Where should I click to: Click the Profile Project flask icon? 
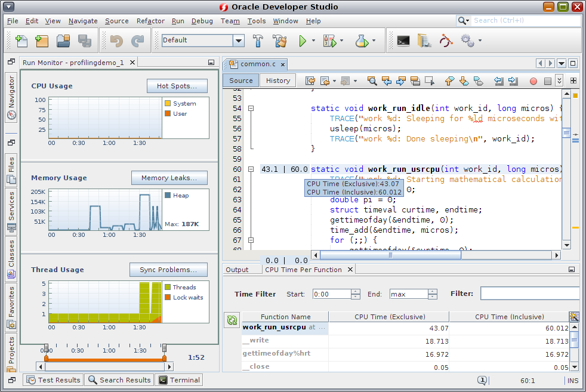coord(361,41)
